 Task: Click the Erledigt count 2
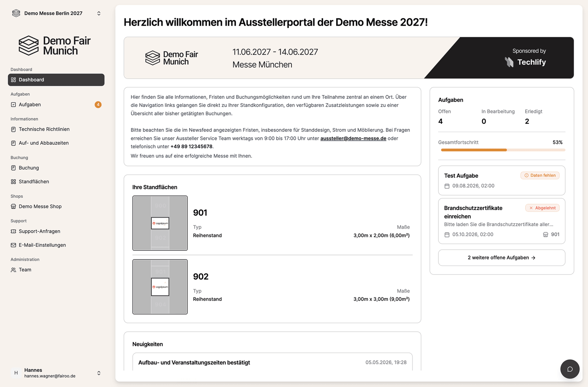(x=527, y=122)
